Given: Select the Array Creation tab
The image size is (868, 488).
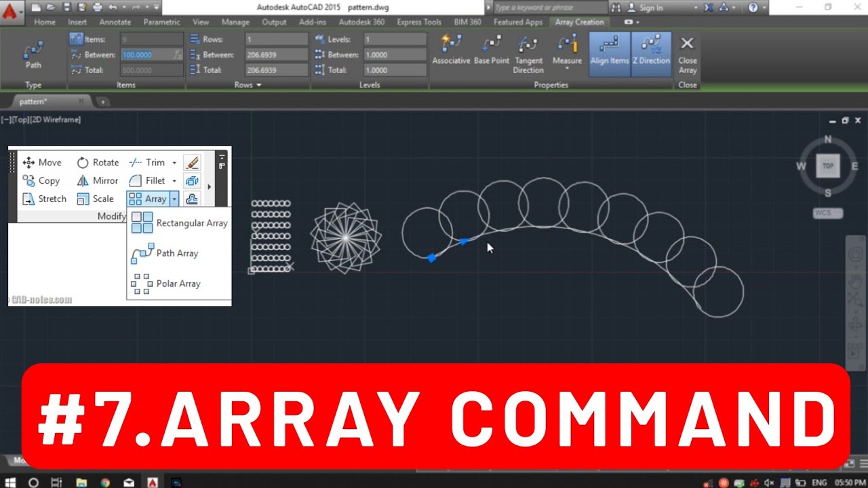Looking at the screenshot, I should click(x=579, y=22).
